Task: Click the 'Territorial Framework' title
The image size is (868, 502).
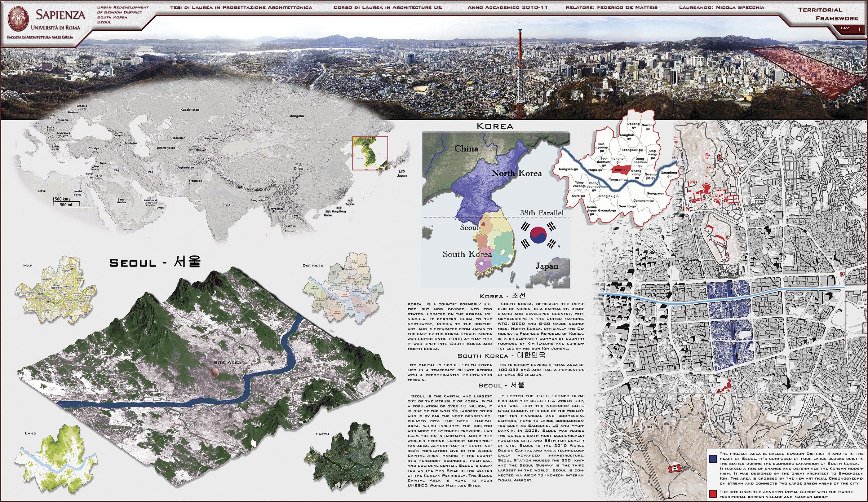Action: pos(828,14)
